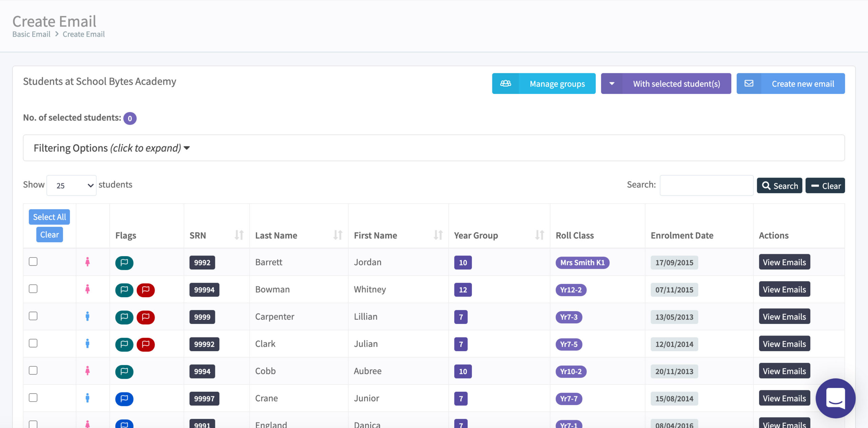Click the red flag icon in Clark's row
This screenshot has height=428, width=868.
(145, 344)
